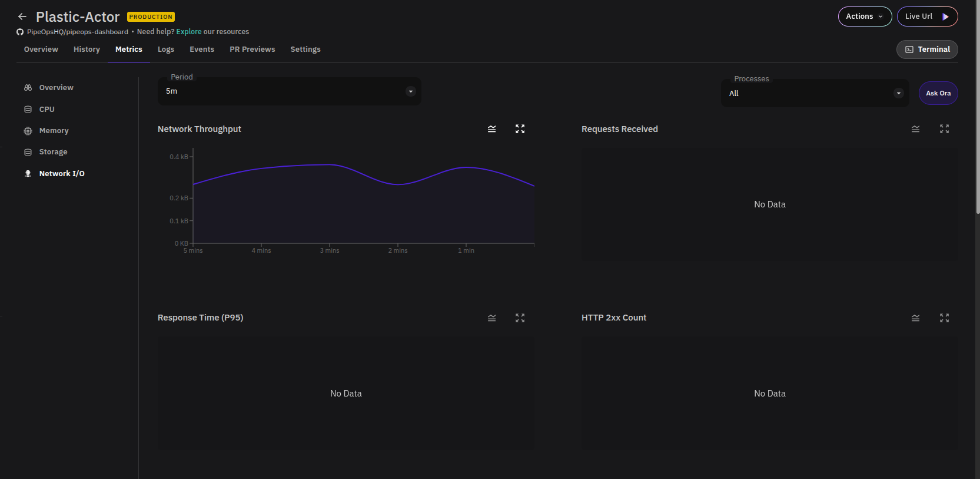Open the PR Previews tab
The height and width of the screenshot is (479, 980).
[x=253, y=49]
